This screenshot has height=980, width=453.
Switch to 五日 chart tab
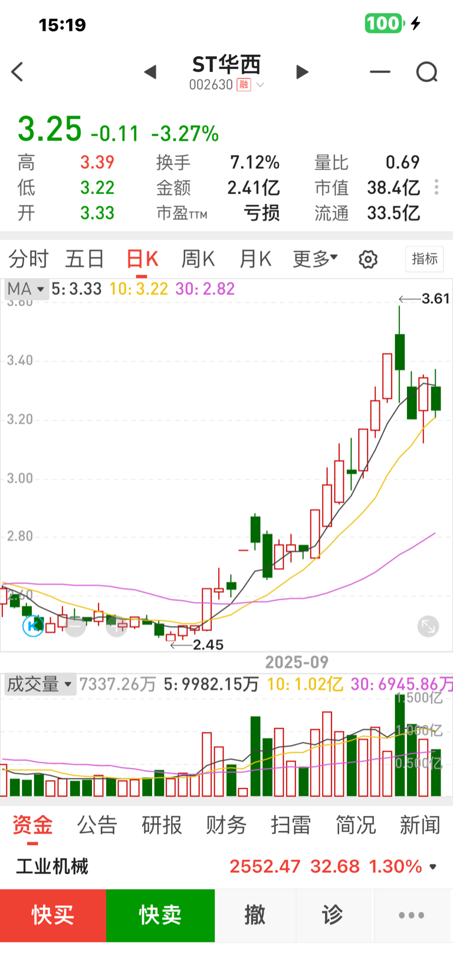(85, 259)
